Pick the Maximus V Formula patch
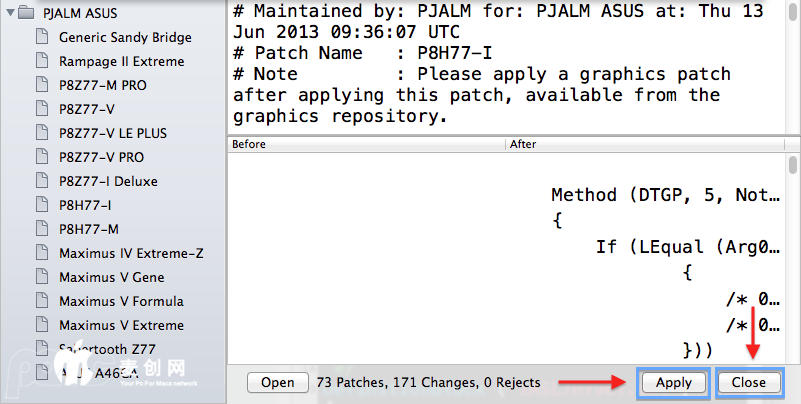This screenshot has height=404, width=801. 121,301
